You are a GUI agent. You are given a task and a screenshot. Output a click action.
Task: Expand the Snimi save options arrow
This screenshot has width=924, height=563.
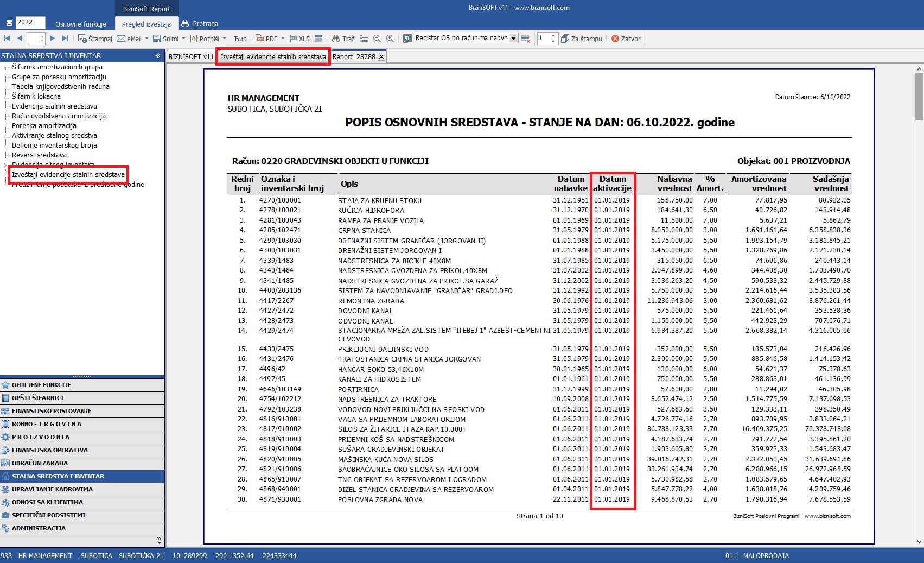tap(183, 39)
